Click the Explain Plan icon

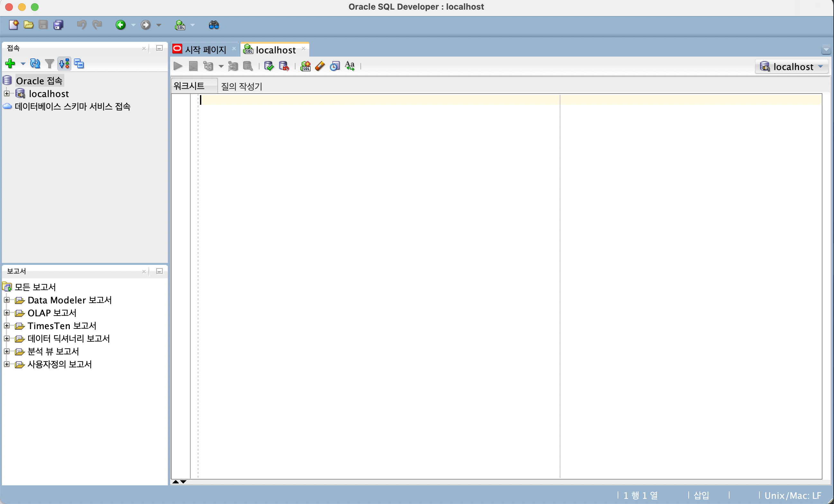(208, 66)
